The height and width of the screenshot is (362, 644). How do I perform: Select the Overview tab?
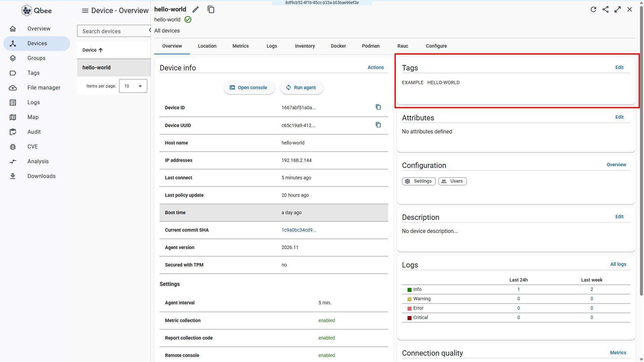pyautogui.click(x=172, y=46)
